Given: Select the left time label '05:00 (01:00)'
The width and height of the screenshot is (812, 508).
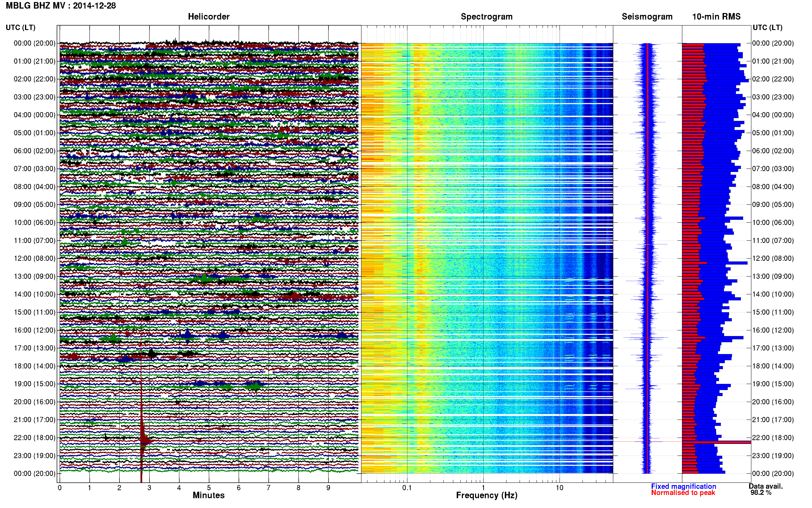Looking at the screenshot, I should click(35, 133).
